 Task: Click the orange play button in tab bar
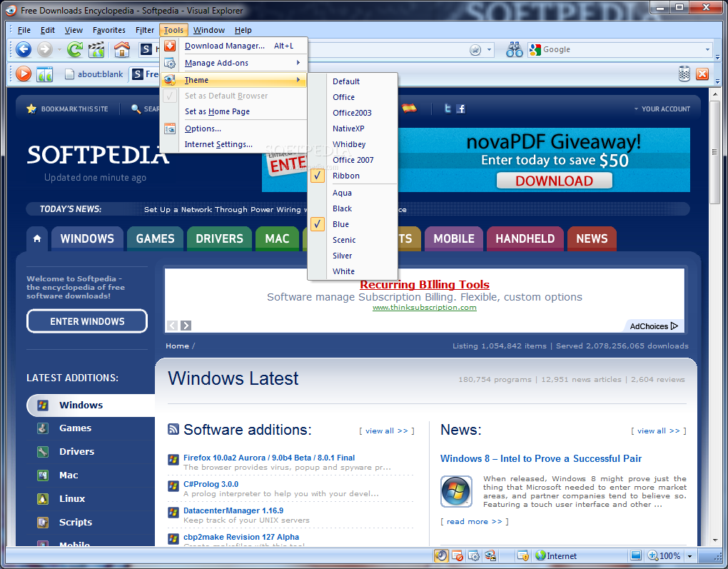point(24,74)
